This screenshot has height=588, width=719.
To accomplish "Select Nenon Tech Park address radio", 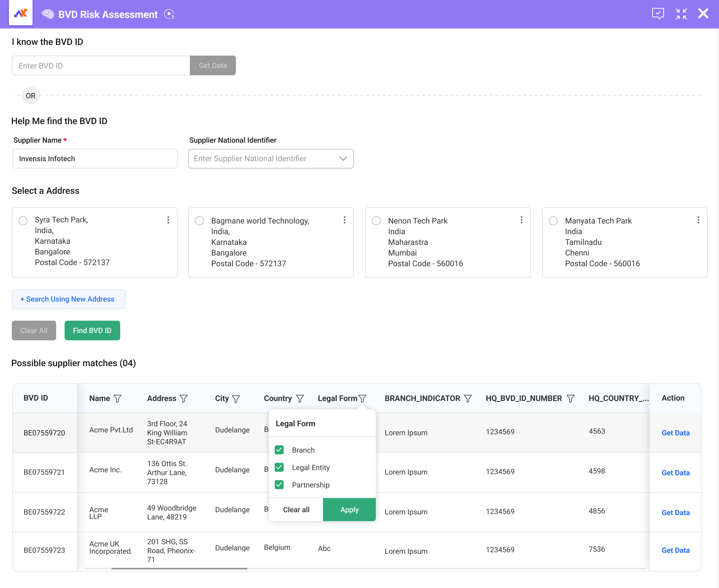I will (376, 221).
